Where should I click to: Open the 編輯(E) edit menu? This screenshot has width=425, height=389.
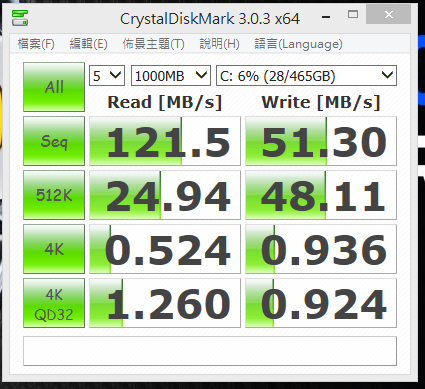88,44
